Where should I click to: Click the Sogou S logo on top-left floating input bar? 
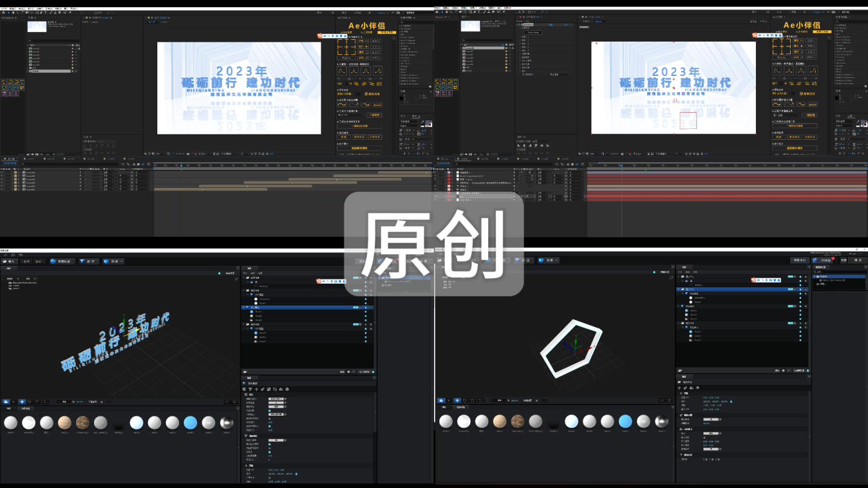point(320,36)
